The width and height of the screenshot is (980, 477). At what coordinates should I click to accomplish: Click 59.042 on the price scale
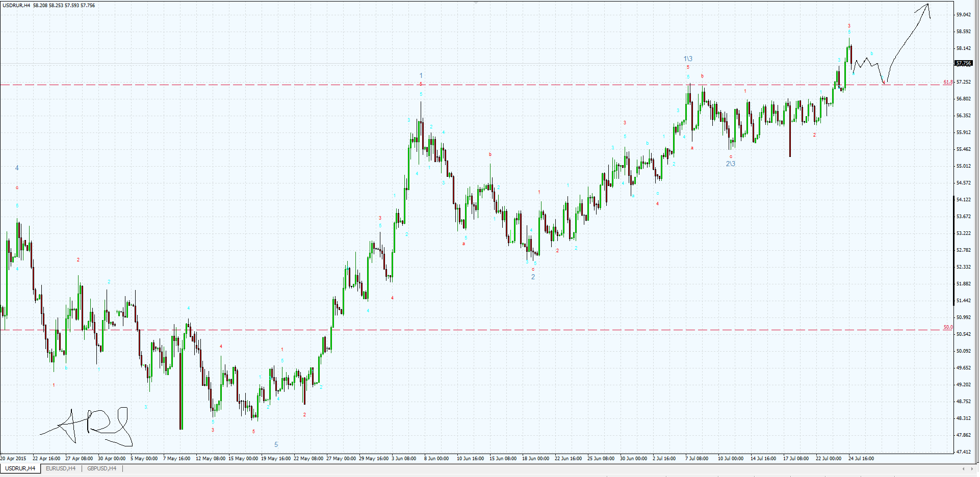click(x=964, y=15)
